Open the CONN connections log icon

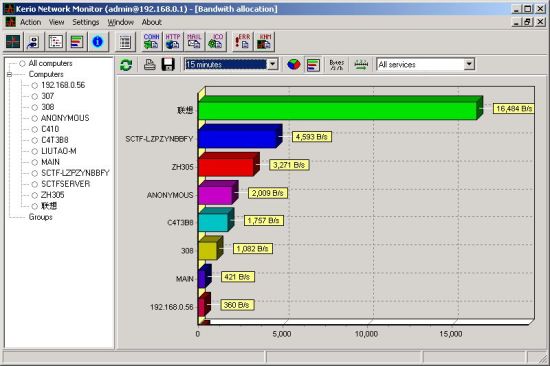click(151, 41)
